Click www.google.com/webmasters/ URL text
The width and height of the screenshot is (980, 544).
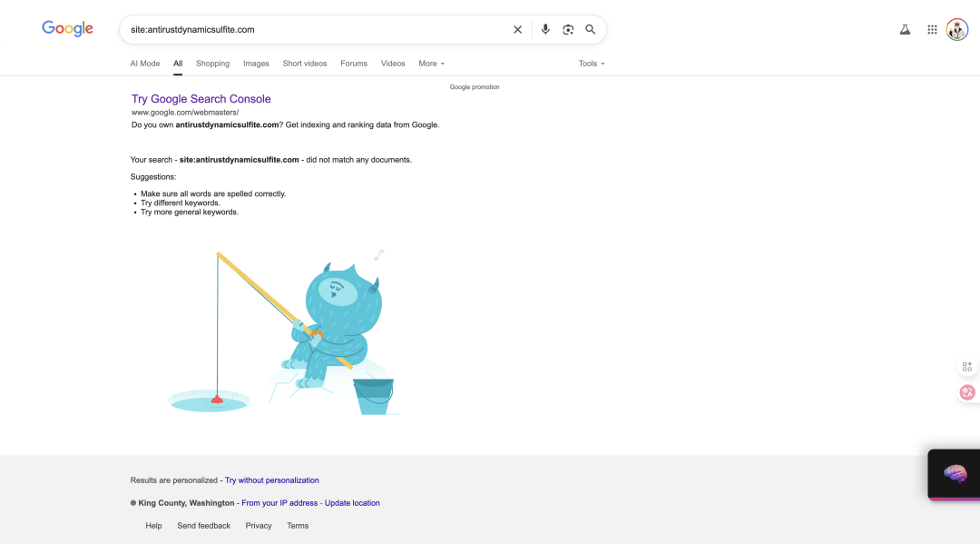point(185,113)
